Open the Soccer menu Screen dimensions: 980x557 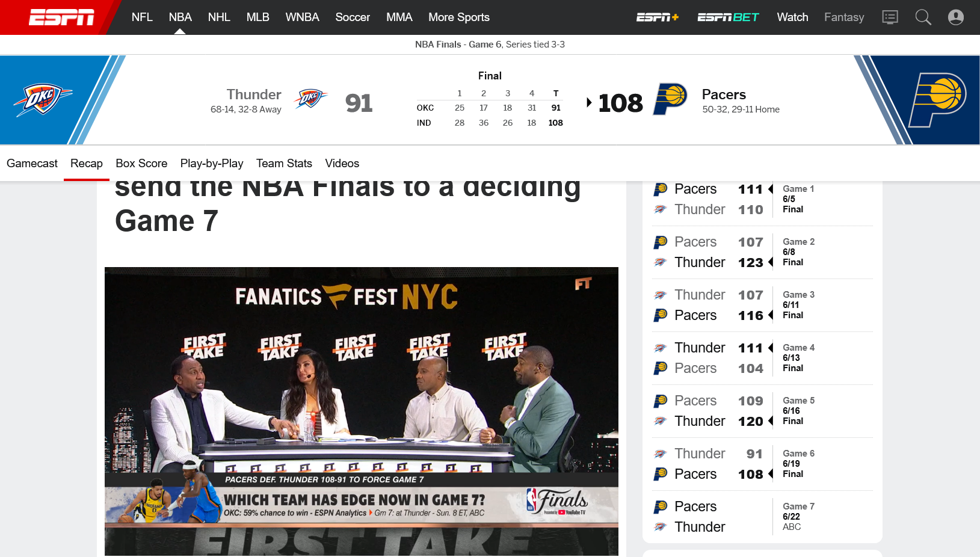pyautogui.click(x=353, y=17)
